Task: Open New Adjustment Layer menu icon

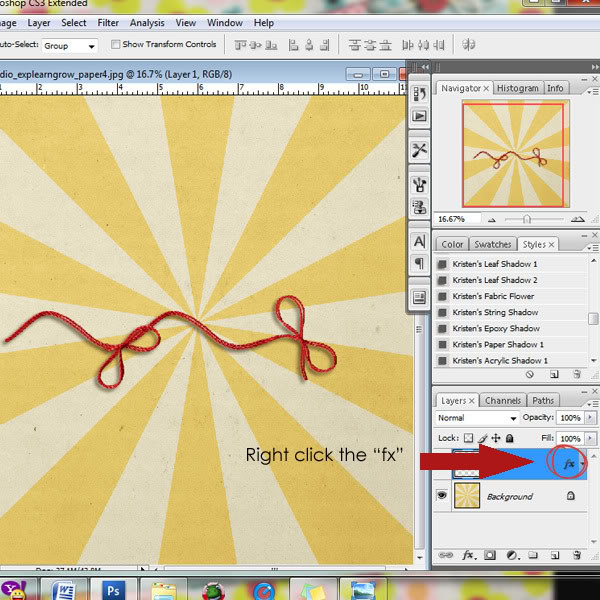Action: click(512, 555)
